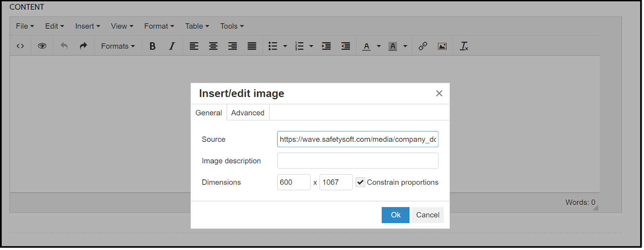
Task: Uncheck Constrain proportions checkbox
Action: coord(361,182)
